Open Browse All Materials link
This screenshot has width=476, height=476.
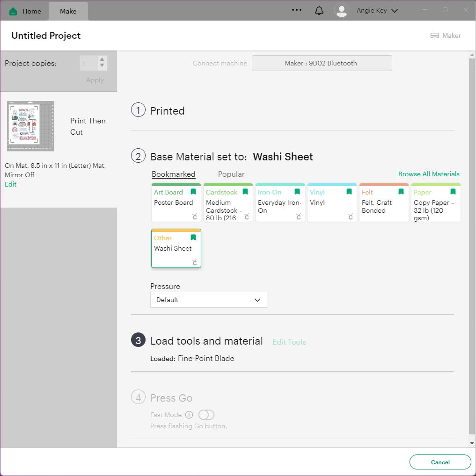[429, 174]
